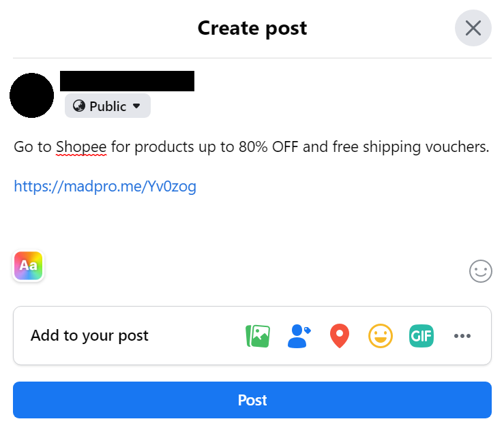The width and height of the screenshot is (504, 432).
Task: Click the caret arrow next to Public
Action: pos(136,106)
